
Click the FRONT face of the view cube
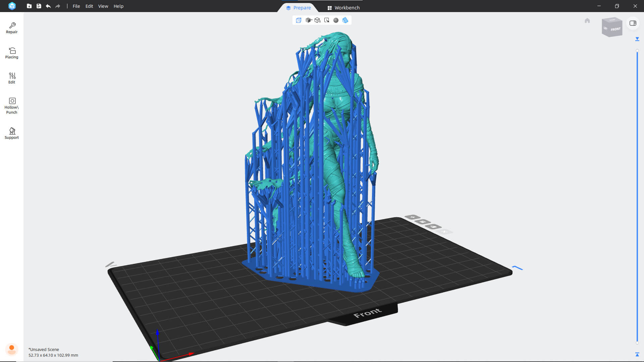pos(615,29)
